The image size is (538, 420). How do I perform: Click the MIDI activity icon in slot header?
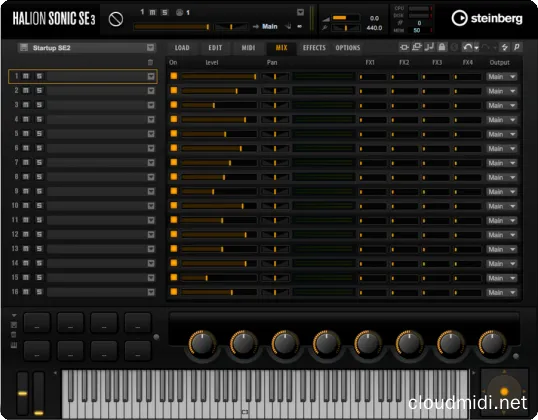click(x=179, y=13)
